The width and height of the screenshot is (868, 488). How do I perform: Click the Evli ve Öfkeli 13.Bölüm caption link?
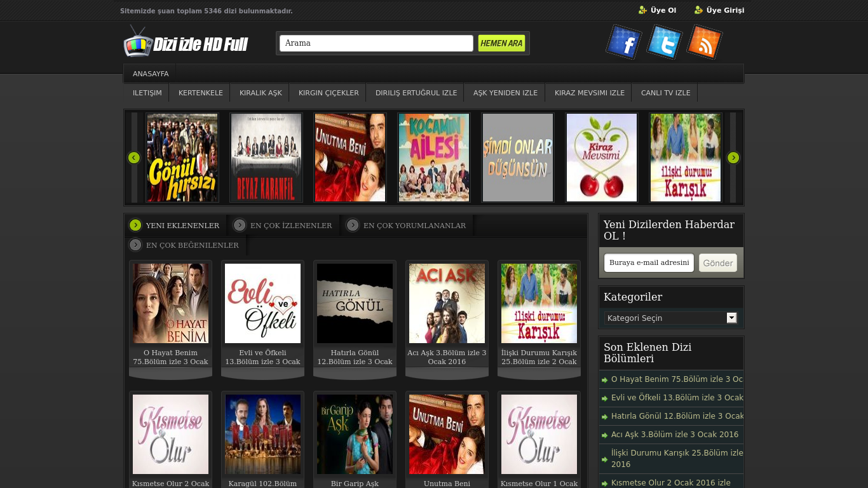tap(262, 357)
